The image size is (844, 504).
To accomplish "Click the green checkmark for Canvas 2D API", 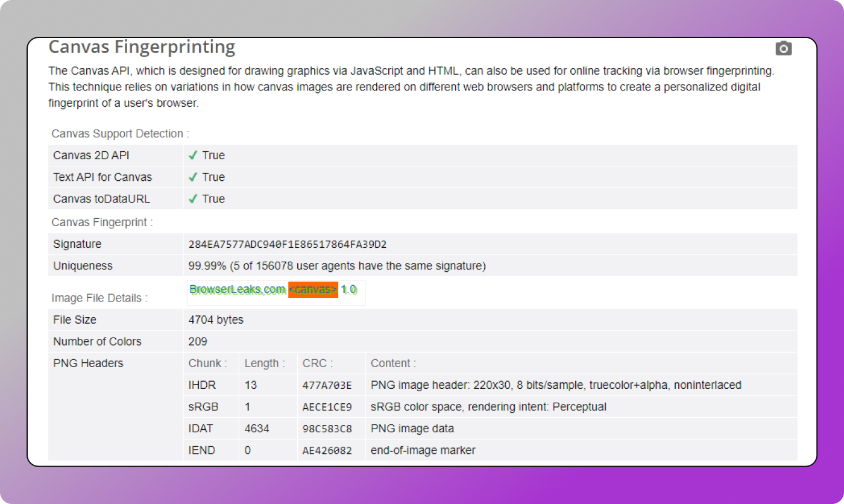I will 193,156.
